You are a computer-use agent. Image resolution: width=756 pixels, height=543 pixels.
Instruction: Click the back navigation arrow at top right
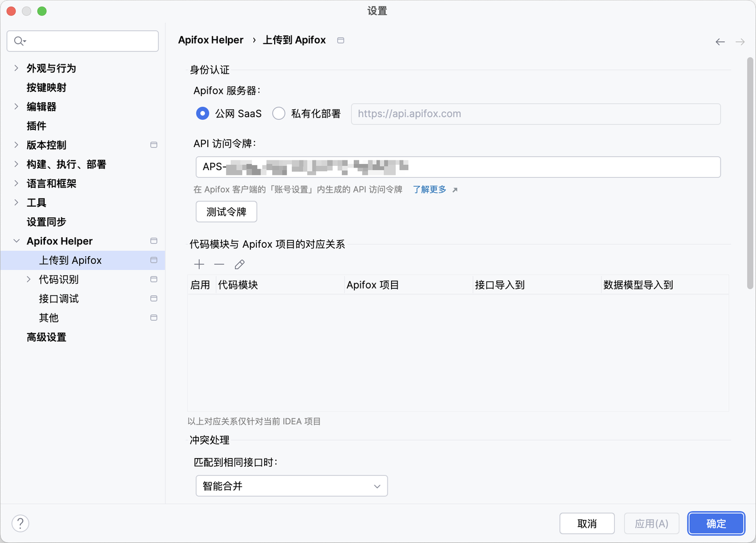720,41
